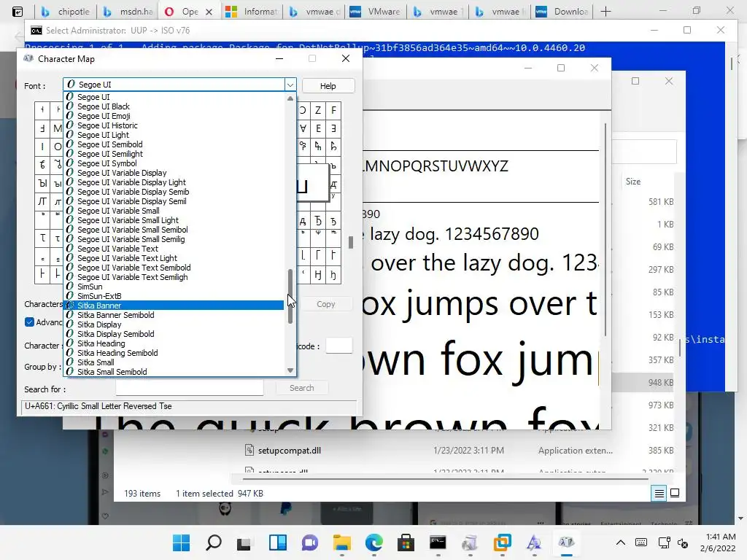Click the Go to Unicode input box
The height and width of the screenshot is (560, 747).
[338, 346]
